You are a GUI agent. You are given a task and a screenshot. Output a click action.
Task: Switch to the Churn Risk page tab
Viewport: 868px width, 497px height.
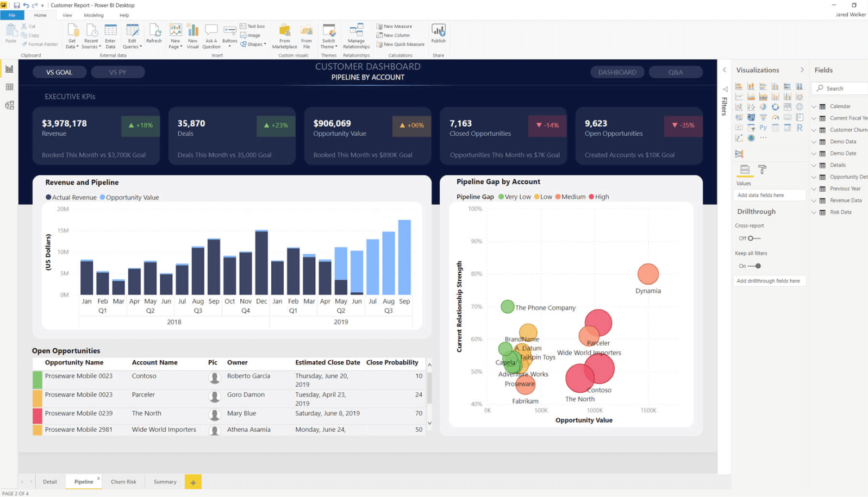(123, 482)
